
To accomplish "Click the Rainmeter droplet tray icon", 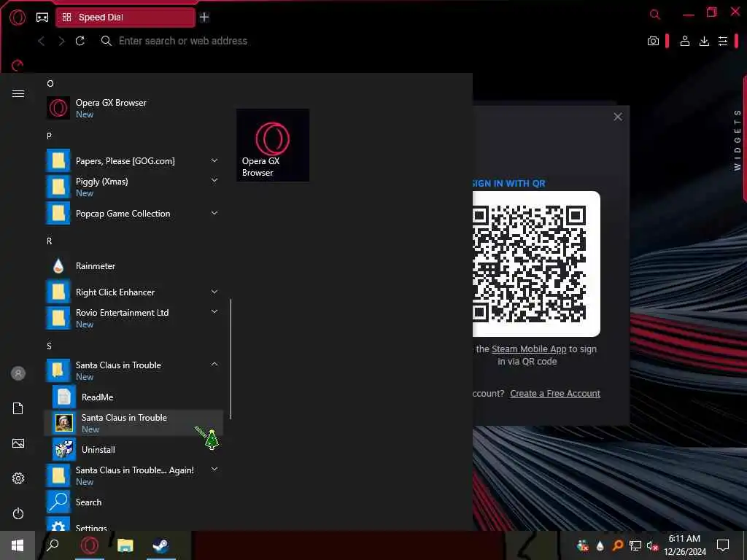I will (600, 545).
